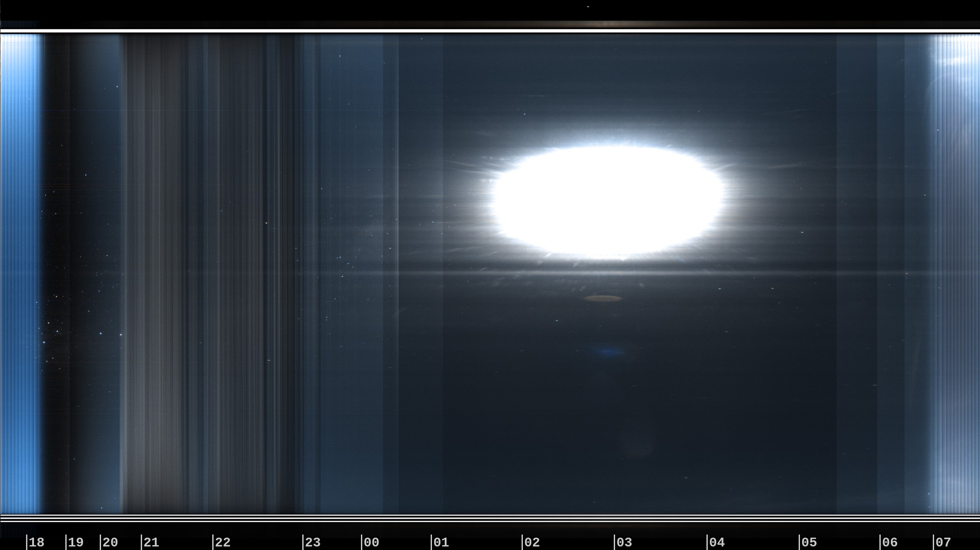Image resolution: width=980 pixels, height=550 pixels.
Task: Jump to the 02 hour marker
Action: 532,542
